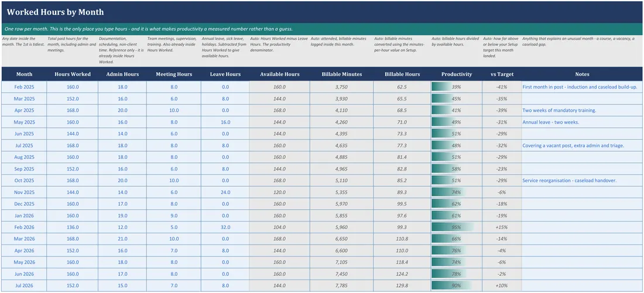Select Hours Worked 136.0 for Feb 2026
644x293 pixels.
click(73, 227)
